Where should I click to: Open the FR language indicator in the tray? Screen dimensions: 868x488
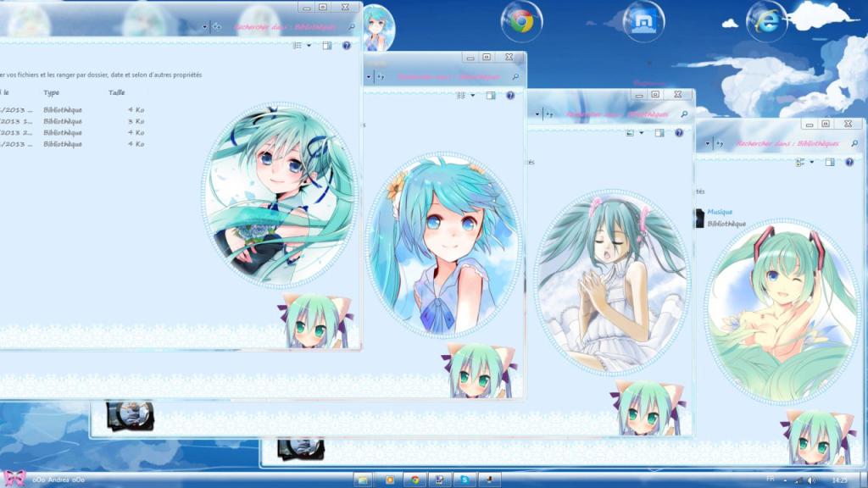click(772, 480)
